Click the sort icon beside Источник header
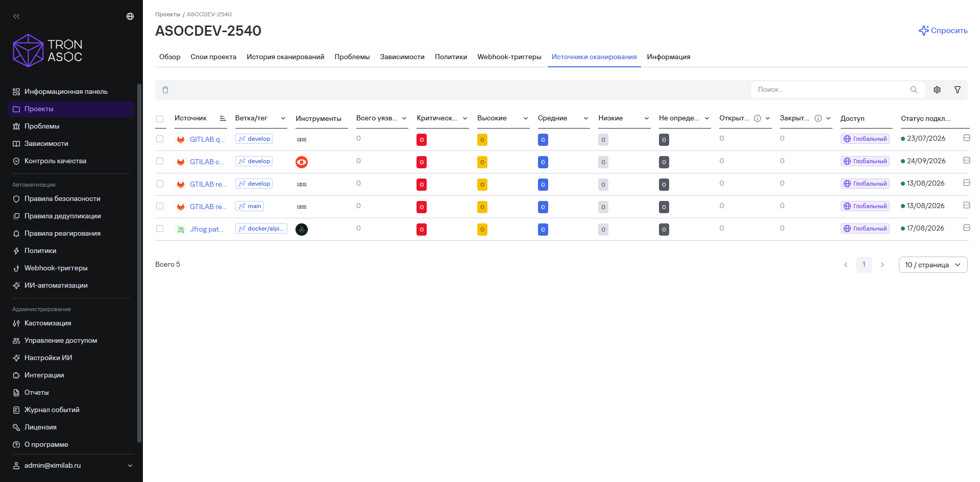 tap(223, 118)
